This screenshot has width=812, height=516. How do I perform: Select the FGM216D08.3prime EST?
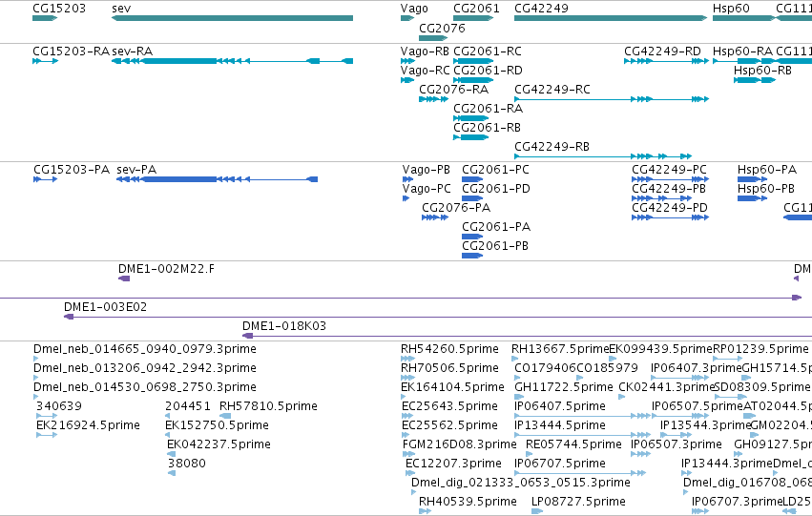point(408,454)
